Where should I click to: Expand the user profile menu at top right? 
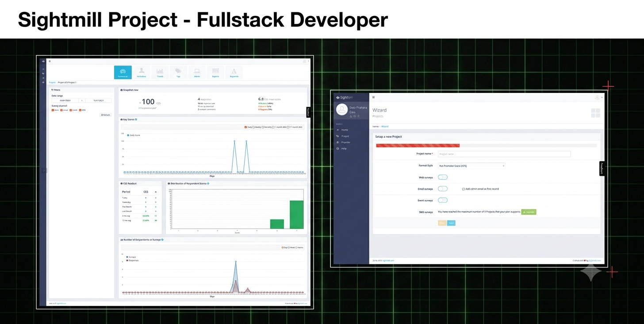[598, 97]
